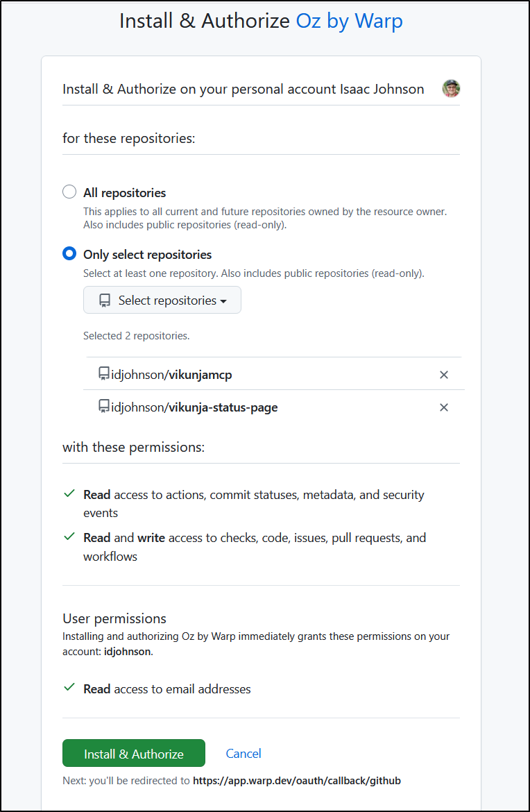Click the 'User permissions' heading
Viewport: 530px width, 812px height.
[x=114, y=618]
